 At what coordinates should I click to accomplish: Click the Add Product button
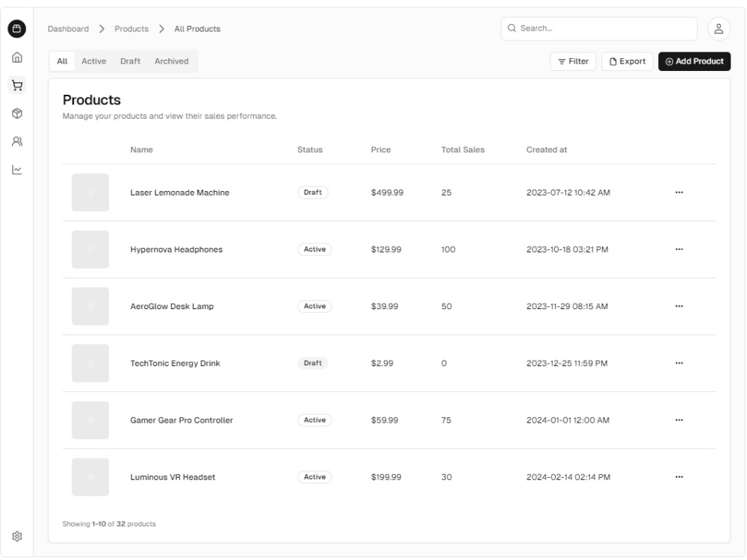point(694,61)
